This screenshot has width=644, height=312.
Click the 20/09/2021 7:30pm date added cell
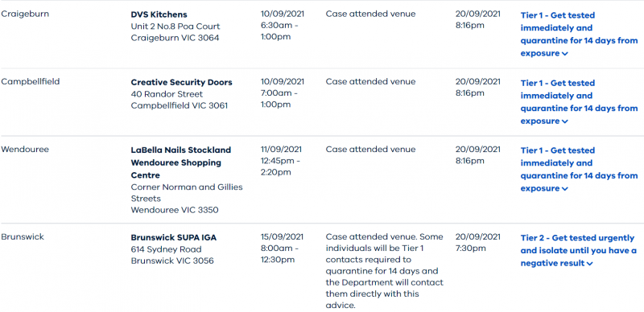click(478, 243)
